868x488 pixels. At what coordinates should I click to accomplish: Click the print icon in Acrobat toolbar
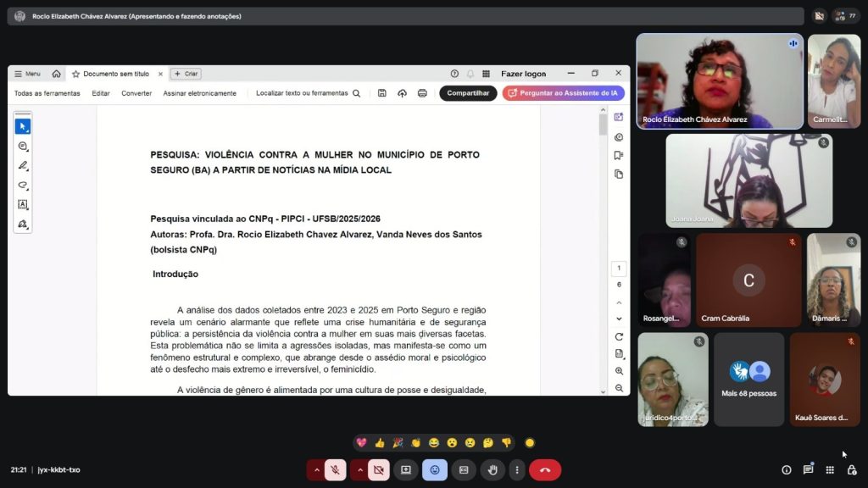tap(422, 93)
